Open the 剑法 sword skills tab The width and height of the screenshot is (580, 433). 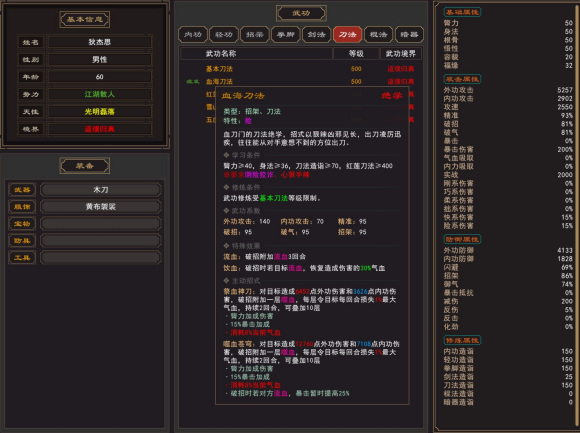(x=316, y=35)
